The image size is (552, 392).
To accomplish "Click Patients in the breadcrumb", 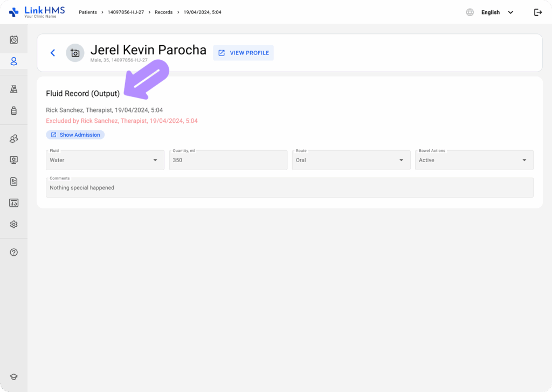I will (x=88, y=12).
